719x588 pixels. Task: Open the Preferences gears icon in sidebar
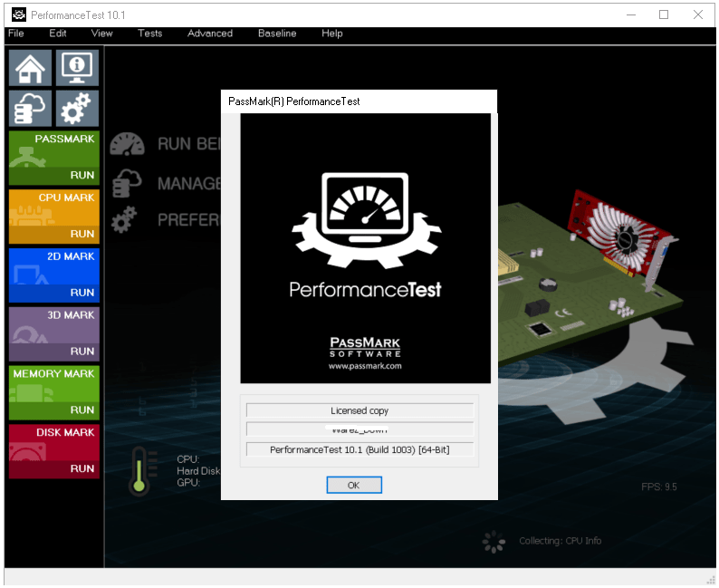(x=77, y=108)
